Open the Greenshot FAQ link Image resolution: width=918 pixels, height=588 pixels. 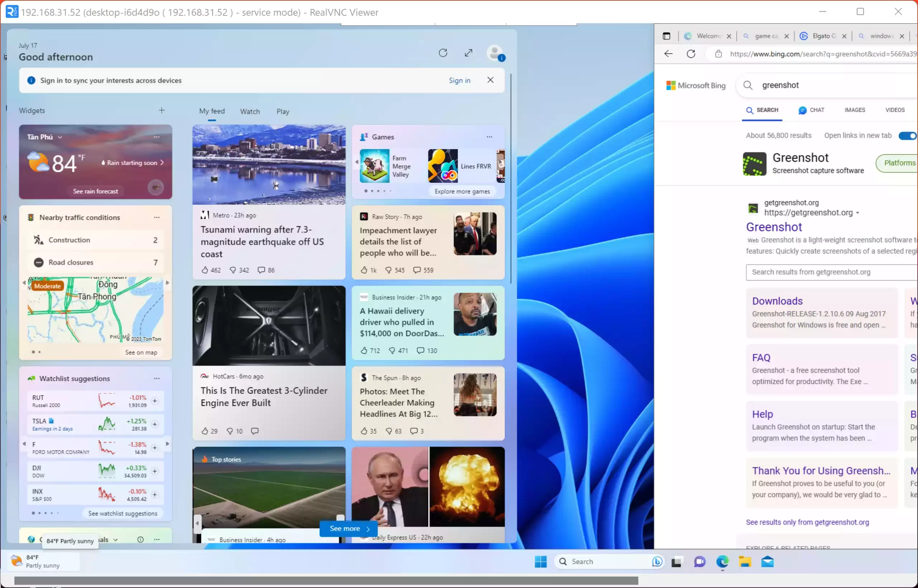761,358
